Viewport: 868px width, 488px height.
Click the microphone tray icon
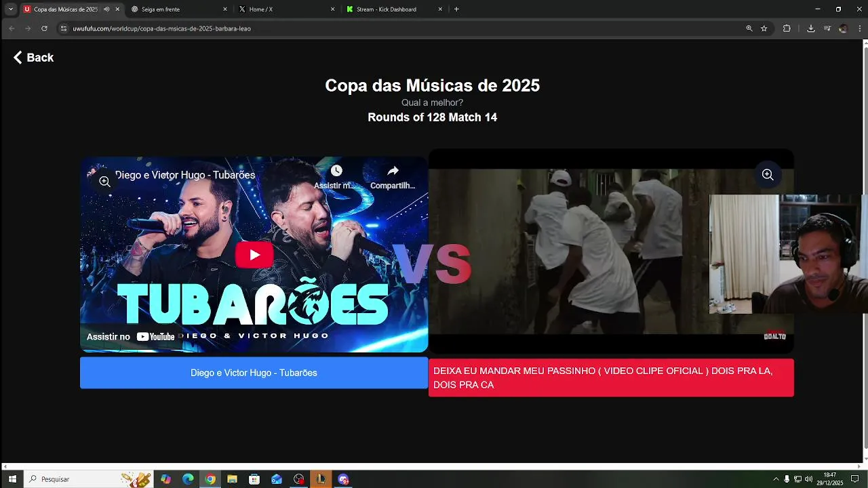point(787,479)
